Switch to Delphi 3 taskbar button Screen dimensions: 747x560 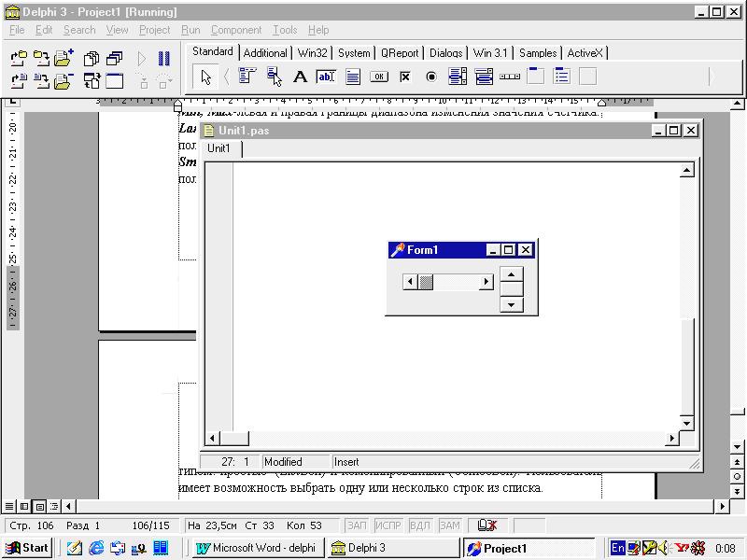click(x=393, y=548)
